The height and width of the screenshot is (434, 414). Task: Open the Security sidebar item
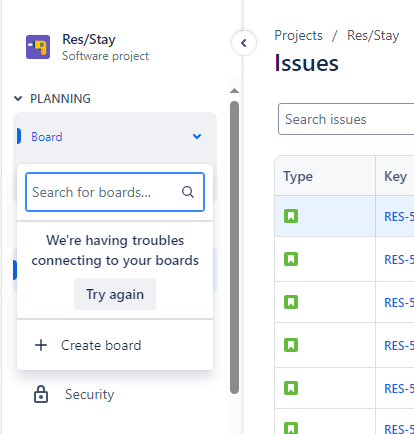pyautogui.click(x=89, y=394)
